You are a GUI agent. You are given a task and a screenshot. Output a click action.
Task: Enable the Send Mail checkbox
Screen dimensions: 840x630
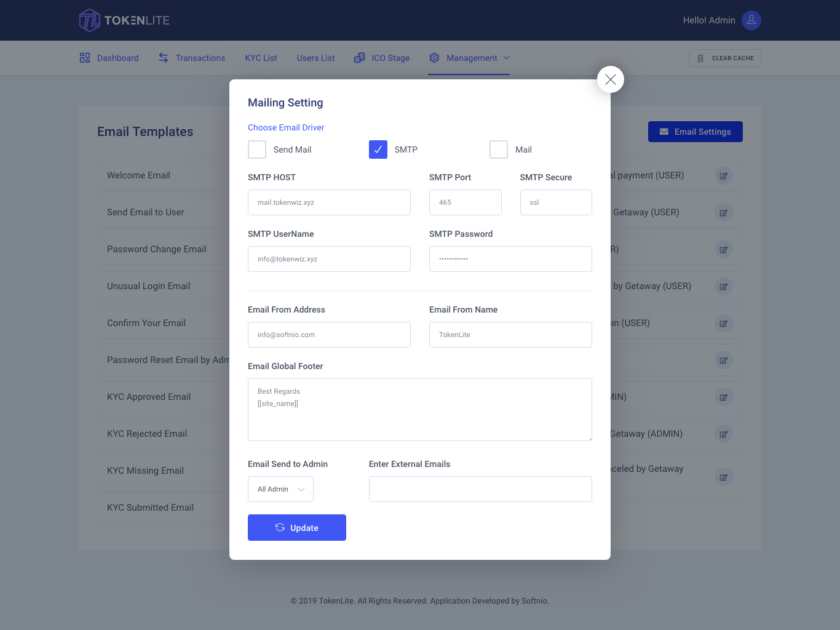[x=256, y=149]
